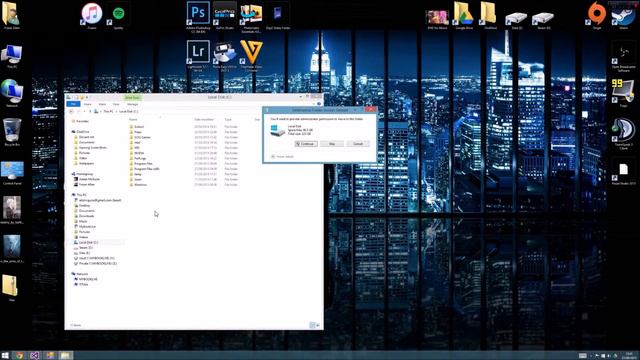Screen dimensions: 640x360
Task: Select the Recycle Bin desktop icon
Action: pos(12,131)
